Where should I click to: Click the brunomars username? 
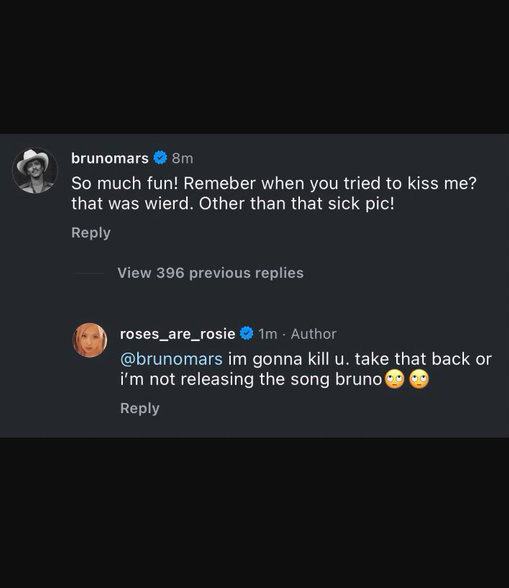pyautogui.click(x=110, y=158)
